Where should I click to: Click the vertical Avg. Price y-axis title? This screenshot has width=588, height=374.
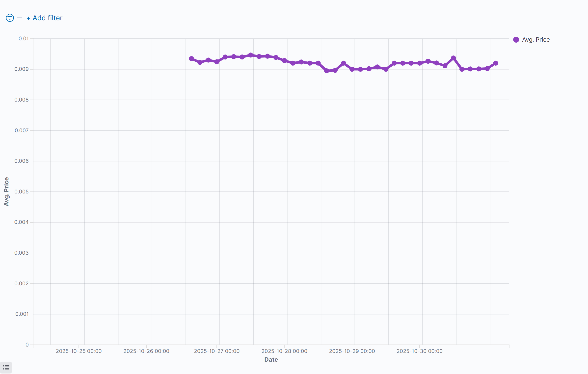6,191
